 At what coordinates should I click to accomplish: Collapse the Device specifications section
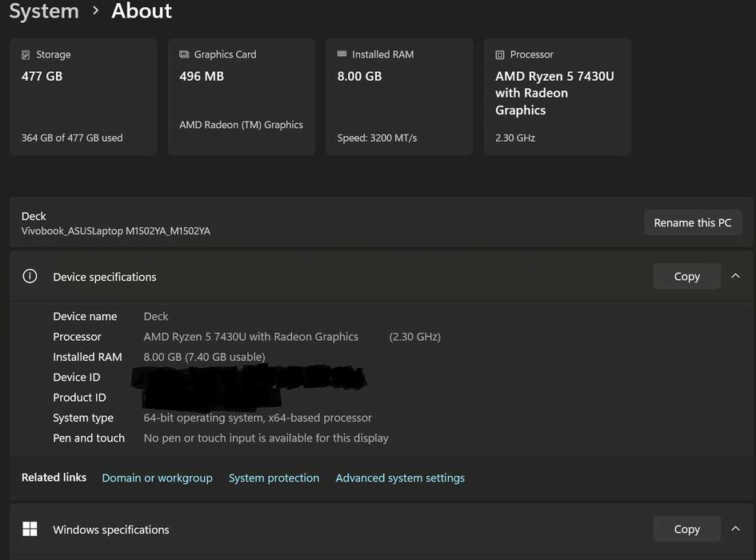coord(736,276)
